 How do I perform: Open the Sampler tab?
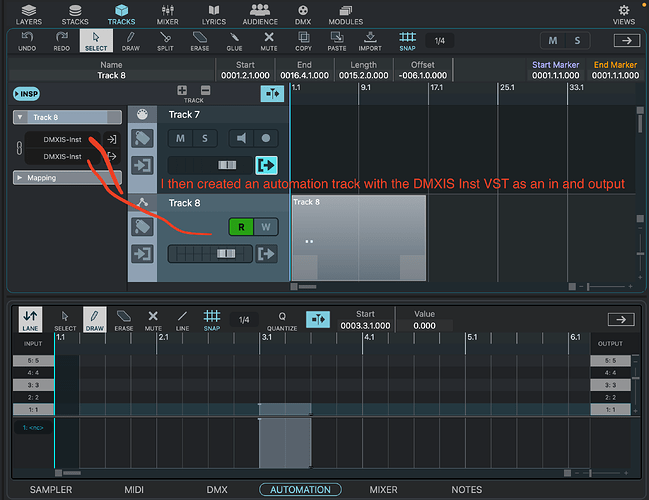[51, 490]
